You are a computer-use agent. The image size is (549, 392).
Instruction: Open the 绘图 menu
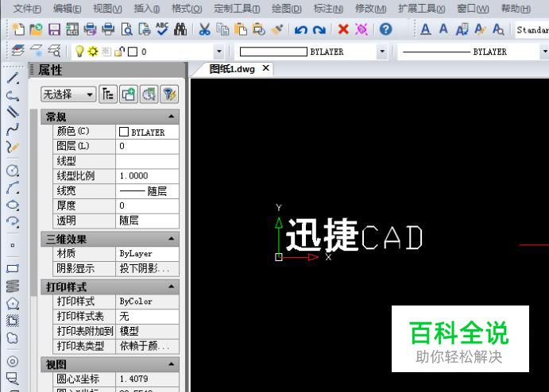point(286,9)
